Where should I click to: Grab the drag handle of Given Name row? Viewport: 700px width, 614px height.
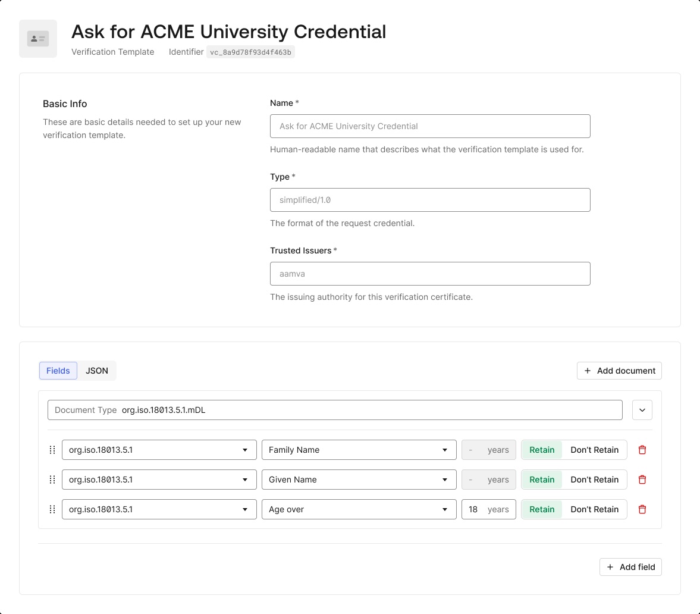pos(52,480)
